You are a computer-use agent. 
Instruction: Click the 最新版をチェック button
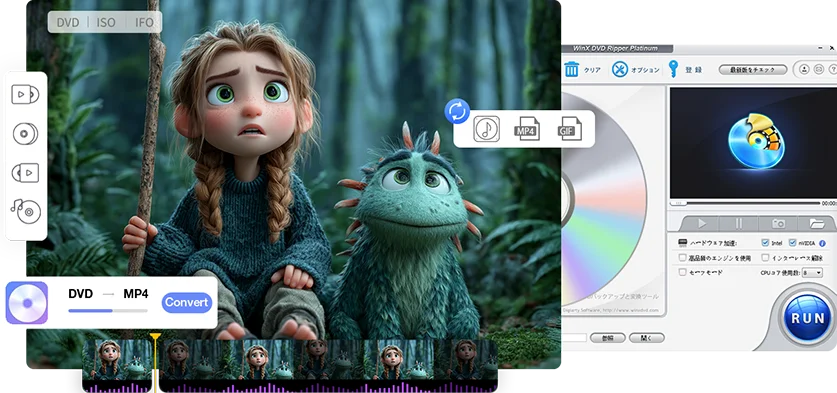(x=753, y=69)
